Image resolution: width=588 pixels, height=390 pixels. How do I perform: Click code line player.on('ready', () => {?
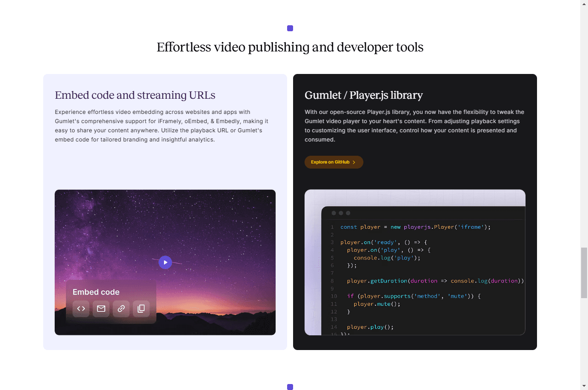coord(384,242)
